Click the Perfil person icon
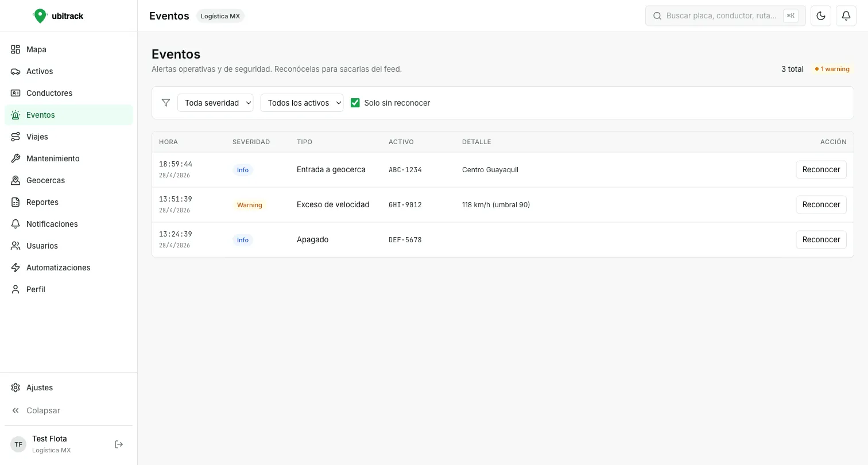Image resolution: width=868 pixels, height=465 pixels. [15, 289]
